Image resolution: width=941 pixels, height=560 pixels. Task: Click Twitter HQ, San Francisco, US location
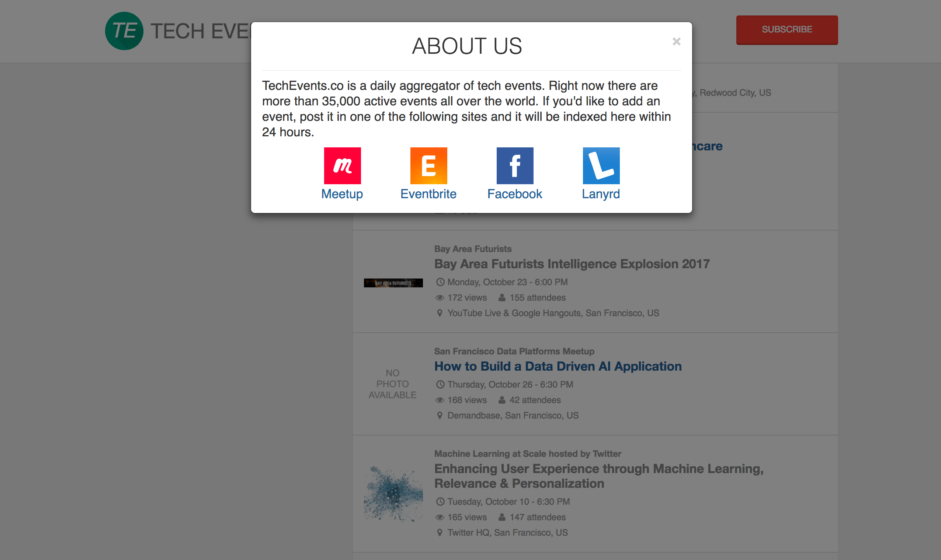click(507, 532)
